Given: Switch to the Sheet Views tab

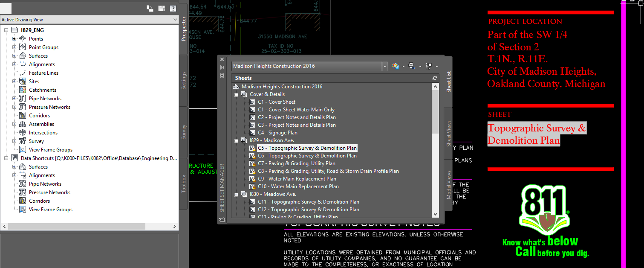Looking at the screenshot, I should tap(448, 133).
